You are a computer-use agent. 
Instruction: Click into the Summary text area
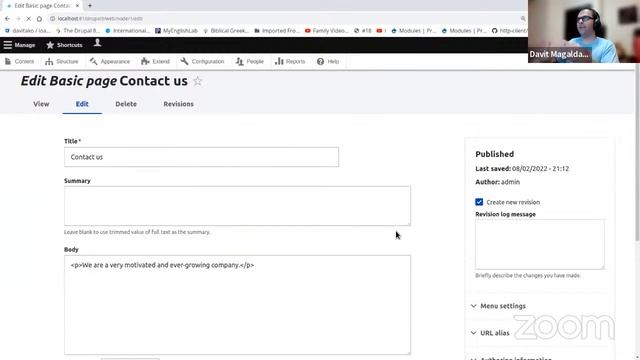[237, 206]
